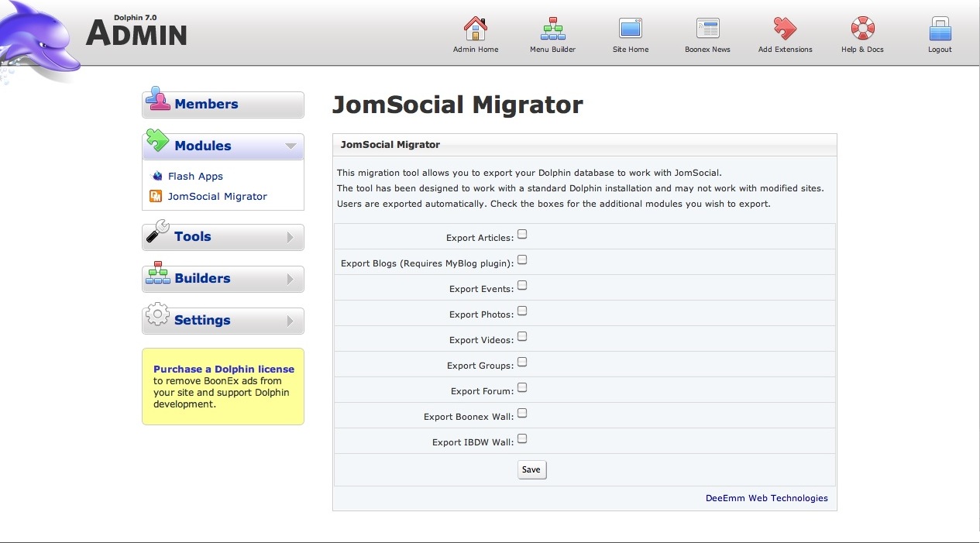Click the ADMIN title text
The width and height of the screenshot is (980, 543).
pos(136,34)
